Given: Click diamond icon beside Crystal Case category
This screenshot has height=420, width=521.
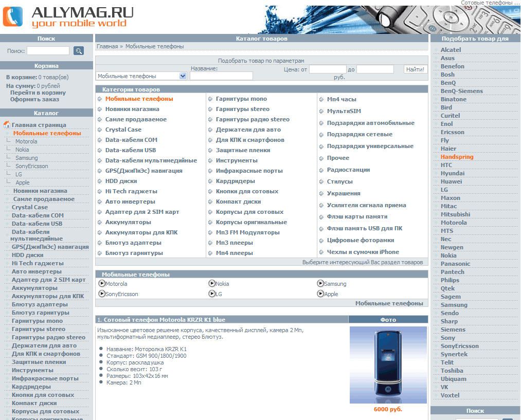Looking at the screenshot, I should click(x=100, y=130).
